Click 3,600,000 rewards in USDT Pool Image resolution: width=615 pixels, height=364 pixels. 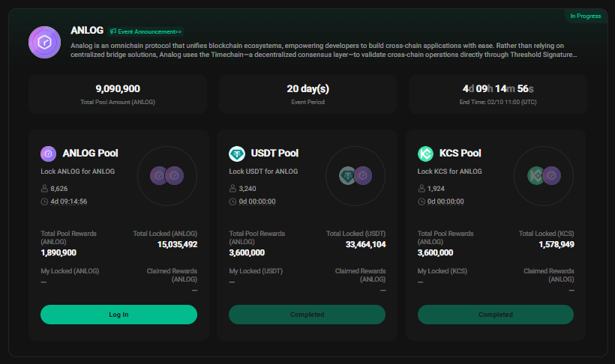[x=247, y=252]
